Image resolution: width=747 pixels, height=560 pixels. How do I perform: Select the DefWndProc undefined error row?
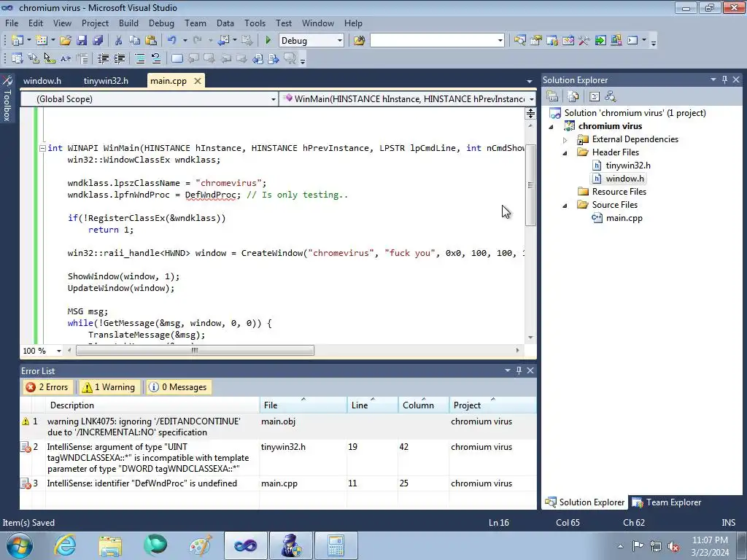[x=278, y=483]
